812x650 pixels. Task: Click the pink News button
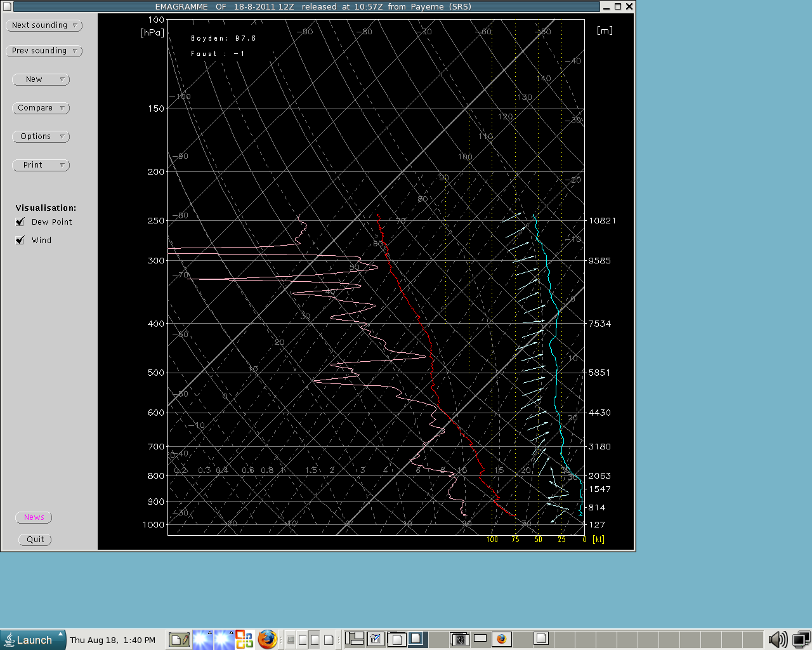[34, 517]
